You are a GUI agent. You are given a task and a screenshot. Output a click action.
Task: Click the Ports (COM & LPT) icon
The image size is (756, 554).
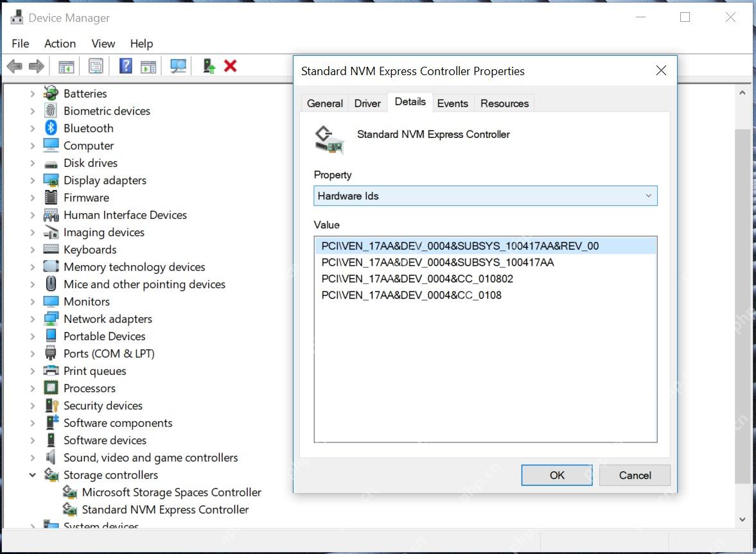[51, 353]
